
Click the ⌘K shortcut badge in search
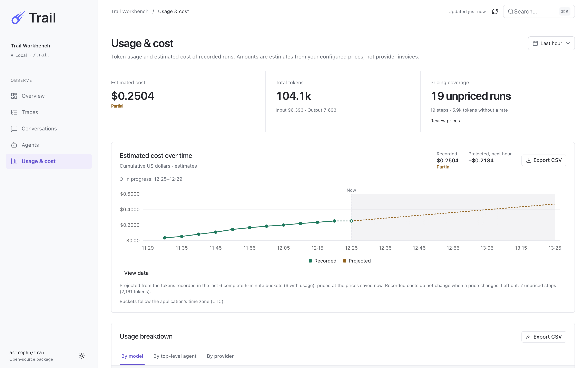point(565,11)
